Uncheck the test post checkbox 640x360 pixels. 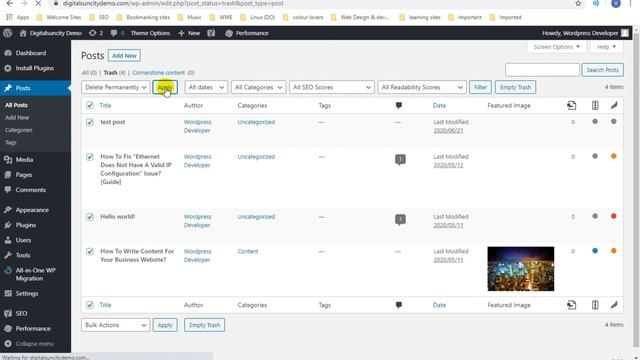pyautogui.click(x=90, y=122)
